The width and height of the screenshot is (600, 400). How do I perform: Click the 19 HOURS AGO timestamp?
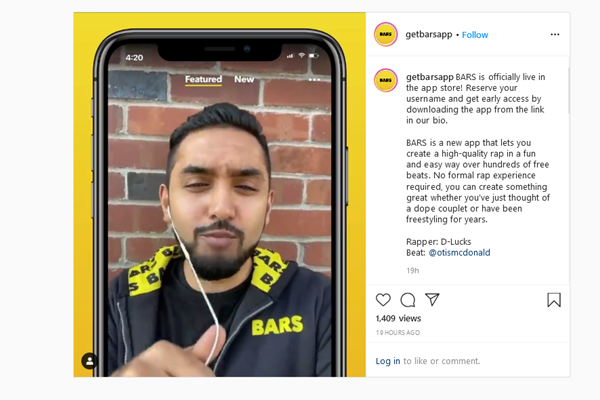click(x=398, y=333)
